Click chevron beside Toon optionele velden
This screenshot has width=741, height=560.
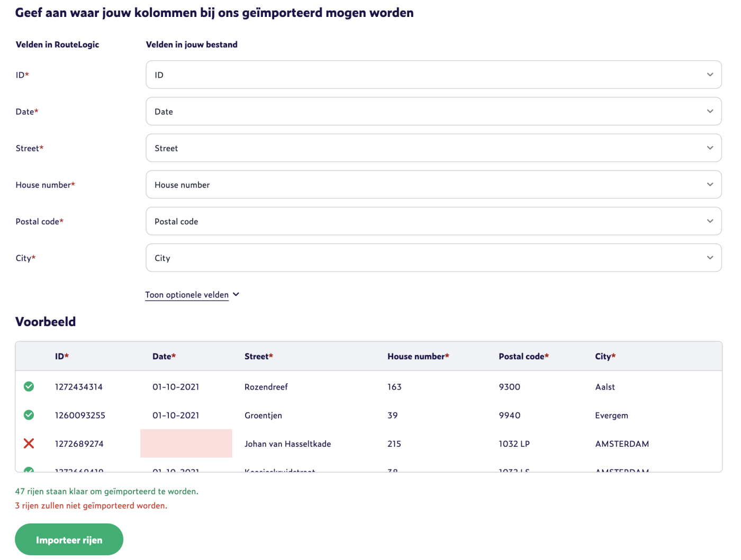coord(236,294)
